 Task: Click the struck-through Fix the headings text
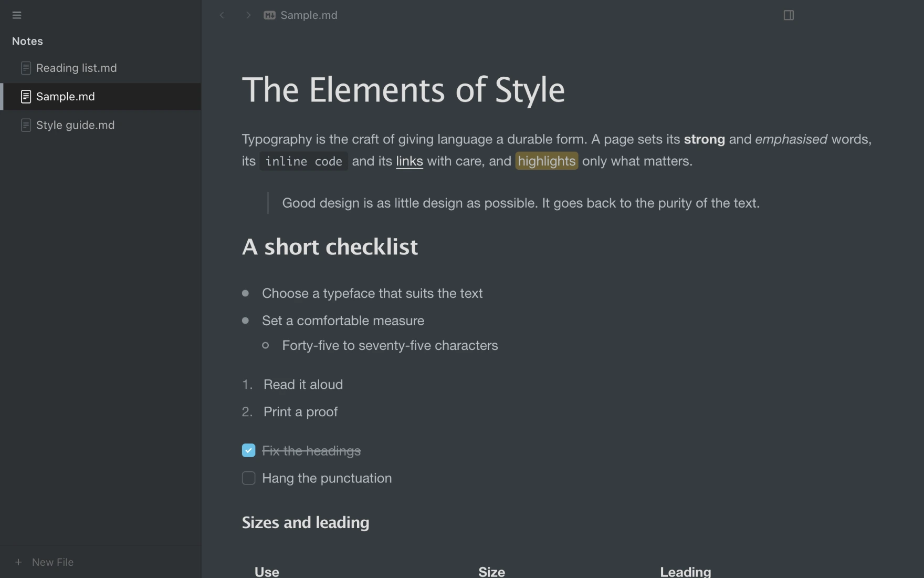311,451
